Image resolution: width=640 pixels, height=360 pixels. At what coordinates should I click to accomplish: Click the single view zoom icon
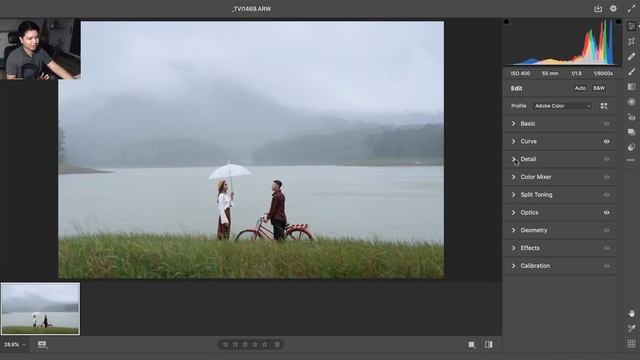click(472, 345)
